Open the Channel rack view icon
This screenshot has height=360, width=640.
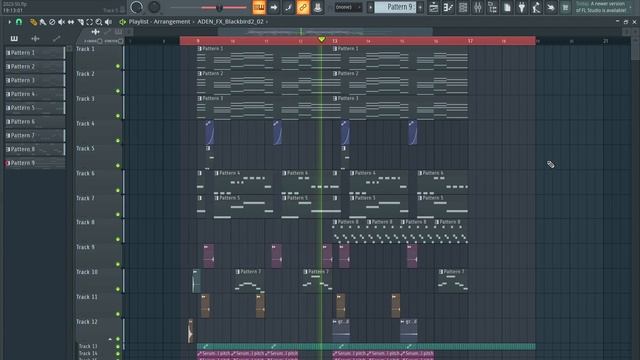(x=463, y=7)
